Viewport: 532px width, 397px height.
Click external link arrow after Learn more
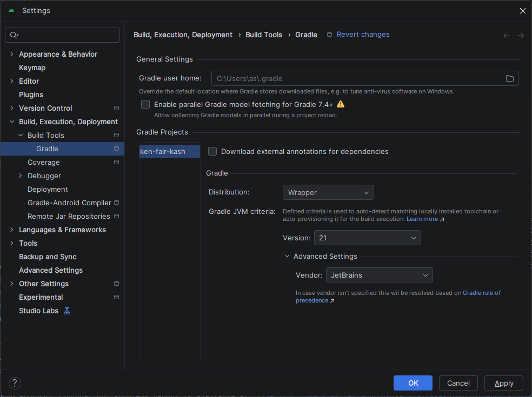point(442,219)
